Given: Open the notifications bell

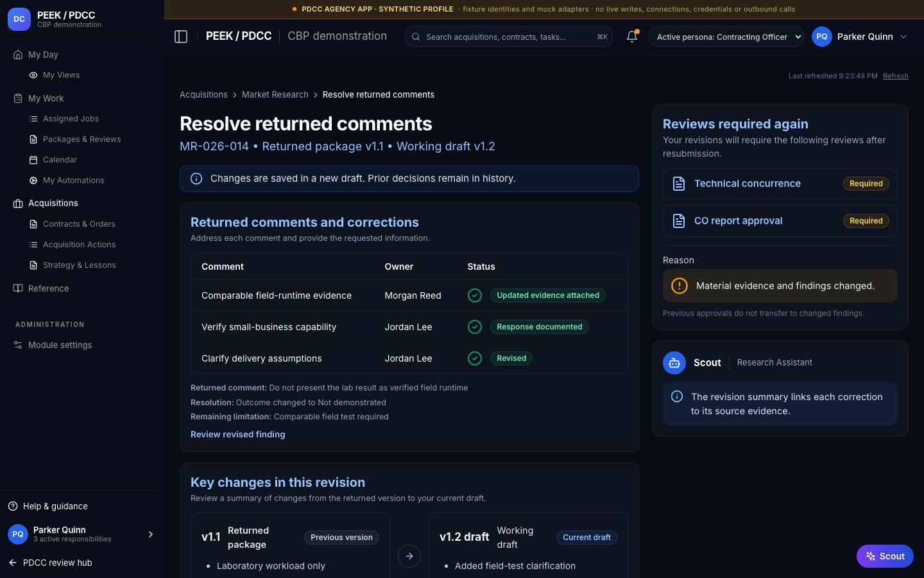Looking at the screenshot, I should (632, 37).
